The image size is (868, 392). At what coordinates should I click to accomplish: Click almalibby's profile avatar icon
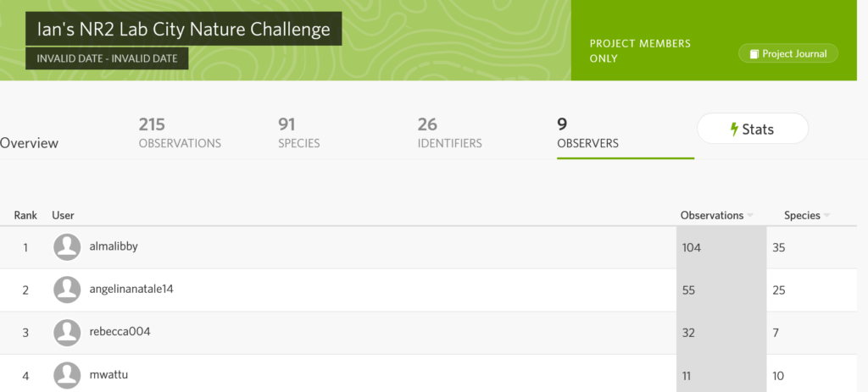click(x=67, y=247)
